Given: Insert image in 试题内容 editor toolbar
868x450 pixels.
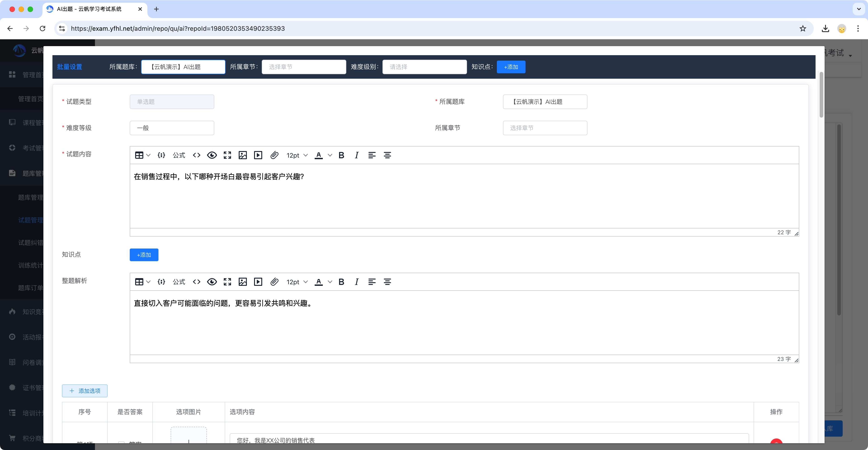Looking at the screenshot, I should pos(243,155).
